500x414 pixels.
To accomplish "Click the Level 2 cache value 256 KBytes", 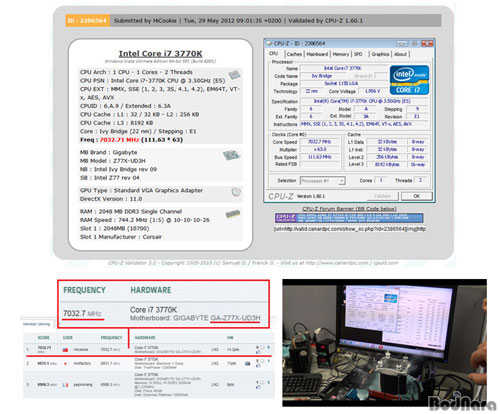I will click(x=386, y=157).
